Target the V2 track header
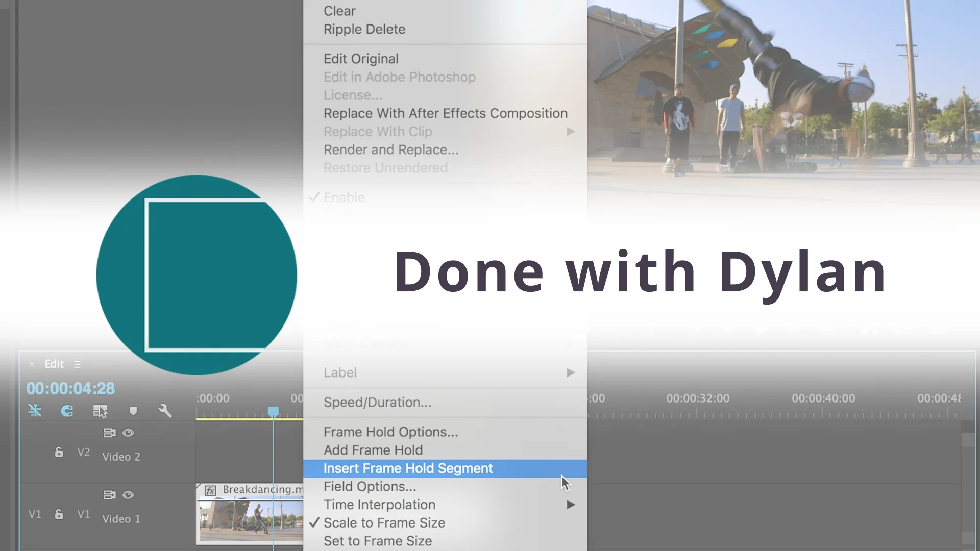This screenshot has height=551, width=980. pyautogui.click(x=84, y=452)
